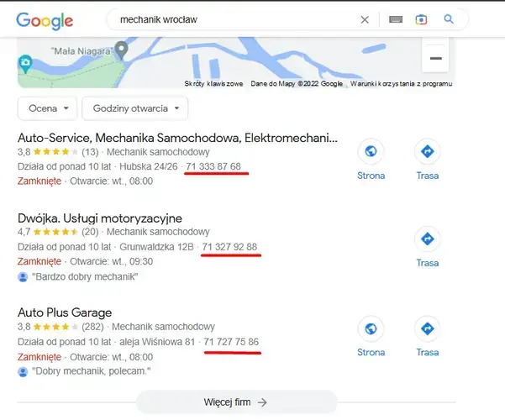
Task: Click in the search field 'mechanik wrocław'
Action: pos(235,19)
